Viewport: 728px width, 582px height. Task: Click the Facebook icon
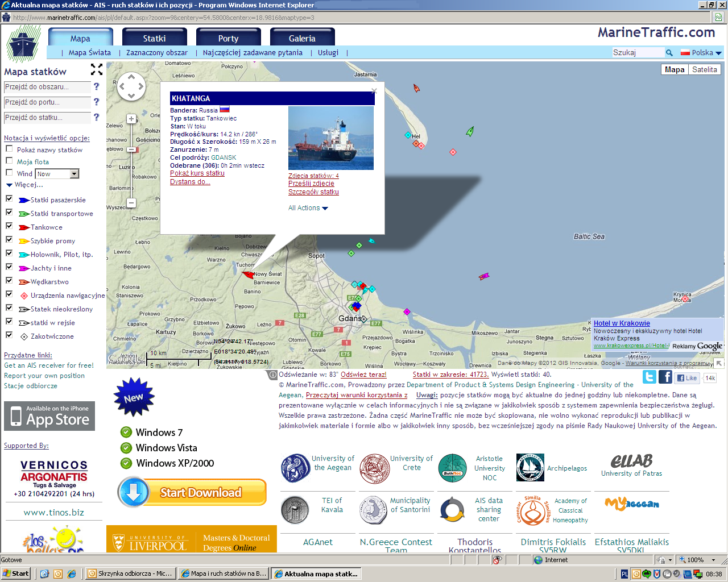point(665,377)
